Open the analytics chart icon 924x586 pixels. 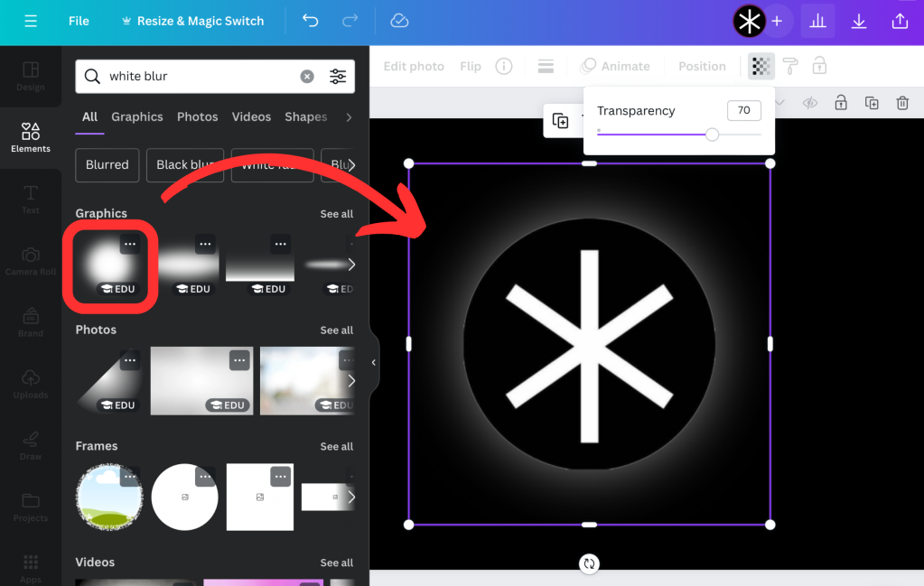pos(817,21)
